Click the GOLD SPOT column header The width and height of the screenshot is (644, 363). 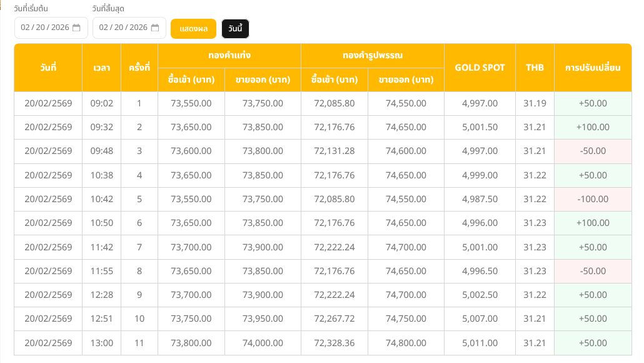point(480,68)
